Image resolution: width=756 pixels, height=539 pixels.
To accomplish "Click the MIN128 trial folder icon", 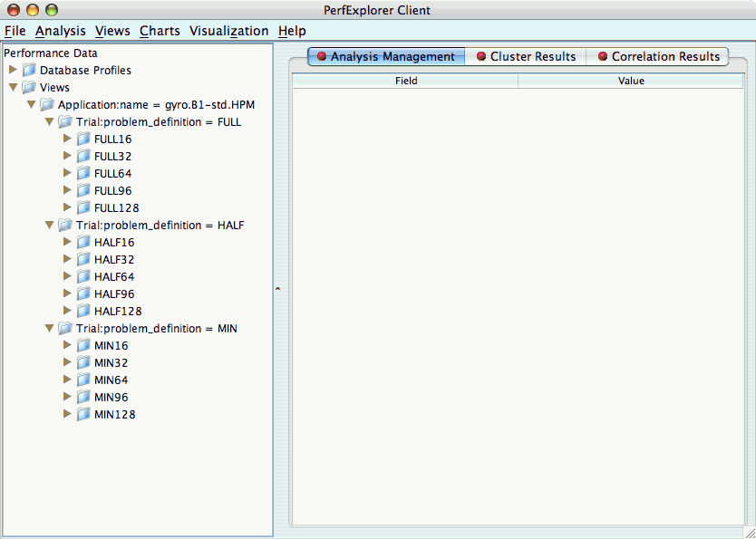I will (83, 415).
